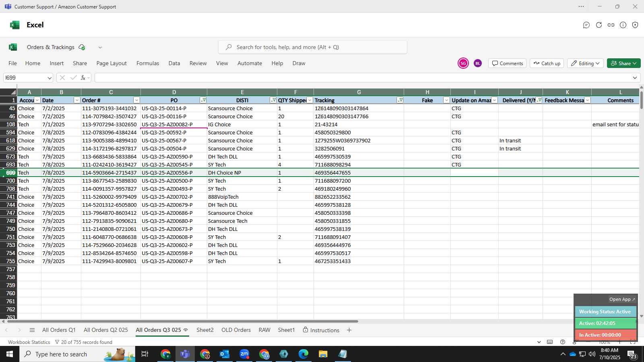The height and width of the screenshot is (362, 644).
Task: Click Workbook Statistics in the status bar
Action: (29, 342)
